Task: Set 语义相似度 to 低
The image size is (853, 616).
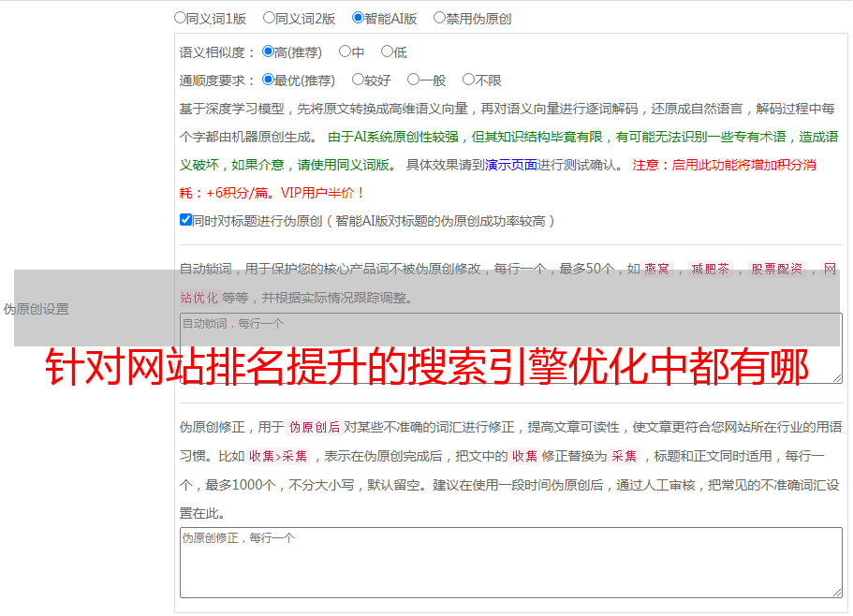Action: pos(387,51)
